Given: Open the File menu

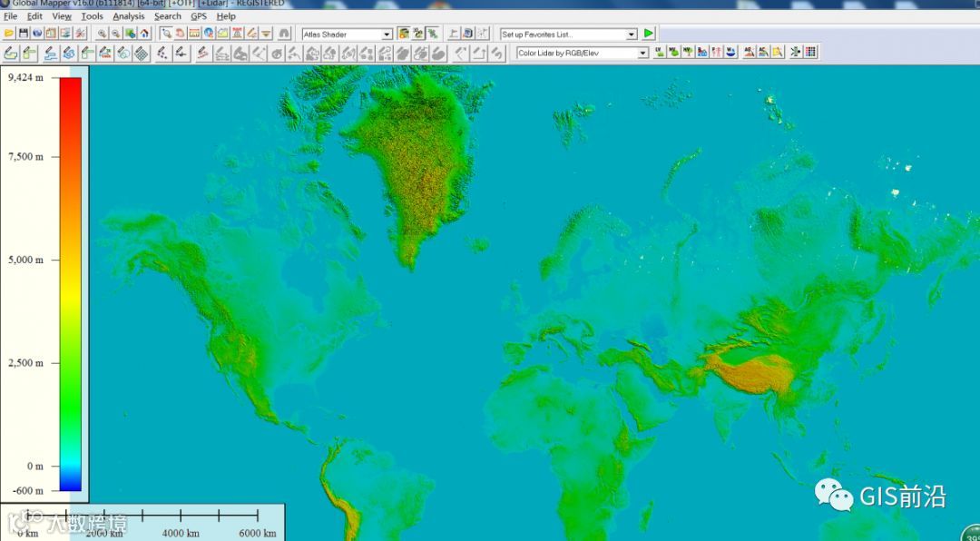Looking at the screenshot, I should pos(11,16).
